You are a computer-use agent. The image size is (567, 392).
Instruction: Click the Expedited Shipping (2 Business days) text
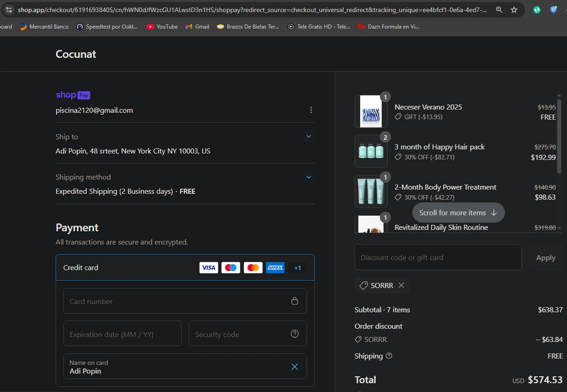114,191
